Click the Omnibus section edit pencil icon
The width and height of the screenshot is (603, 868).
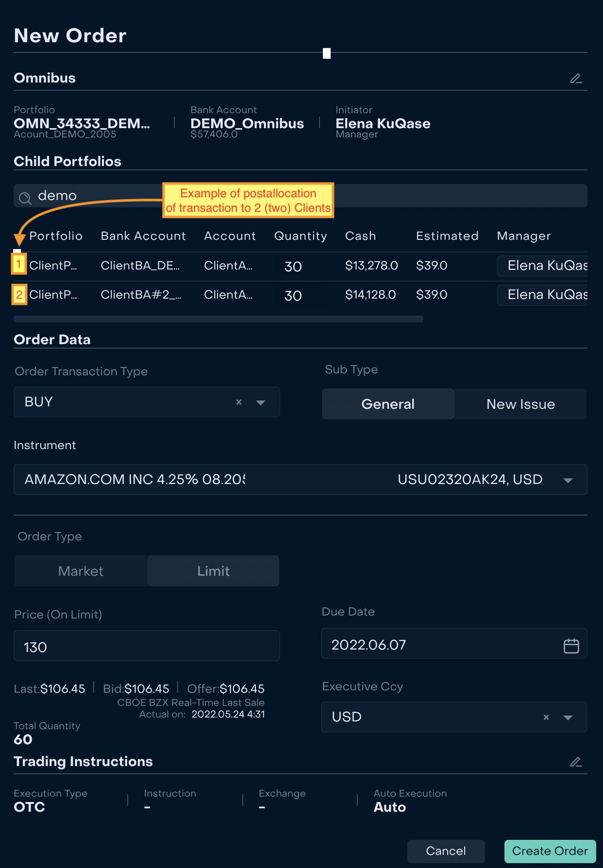576,79
